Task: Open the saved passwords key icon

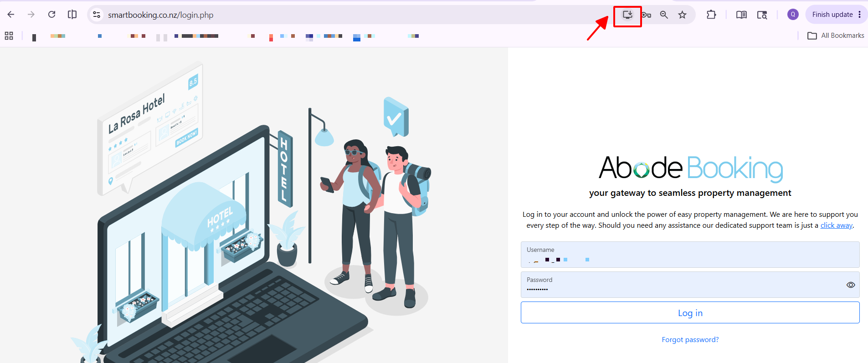Action: click(x=646, y=15)
